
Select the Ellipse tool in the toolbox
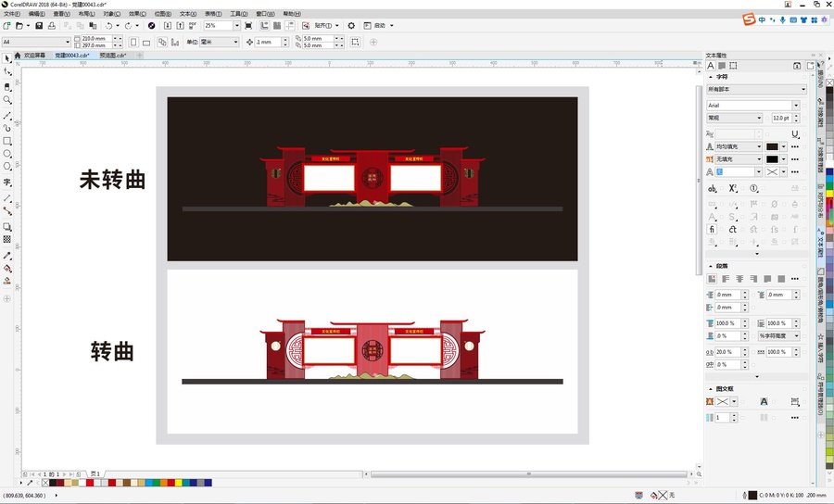coord(6,154)
